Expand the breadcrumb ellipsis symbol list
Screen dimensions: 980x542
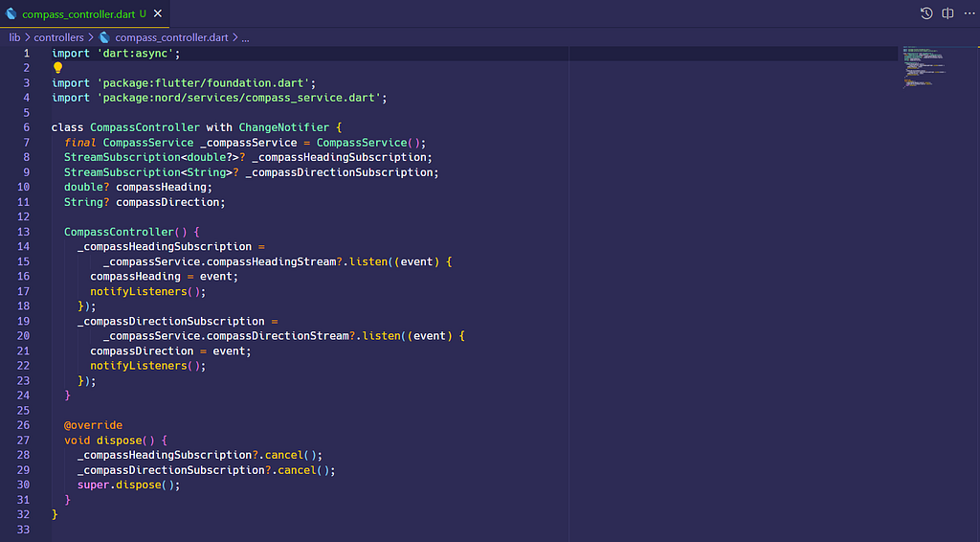click(246, 38)
